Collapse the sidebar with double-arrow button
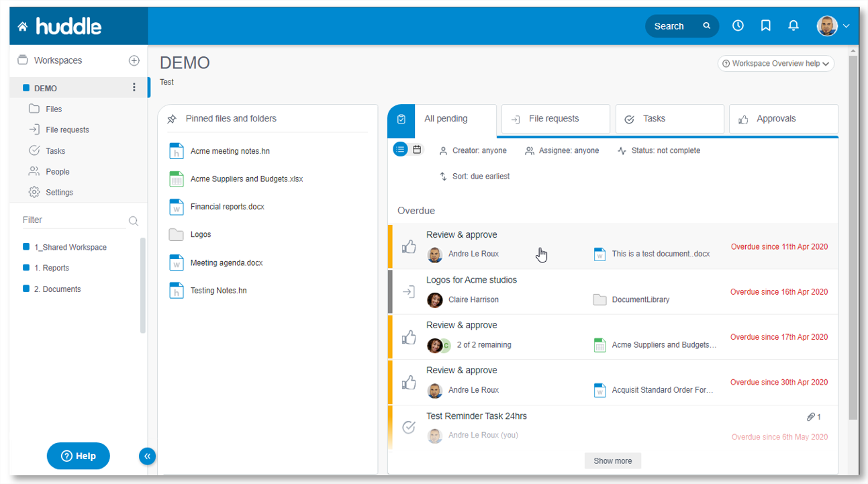Viewport: 868px width, 484px height. [147, 456]
